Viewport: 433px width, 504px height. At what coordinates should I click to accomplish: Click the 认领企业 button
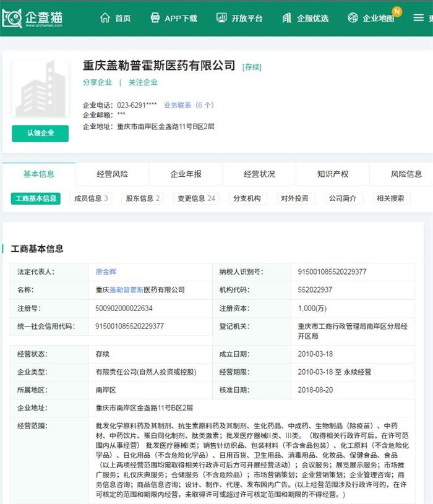tap(40, 133)
